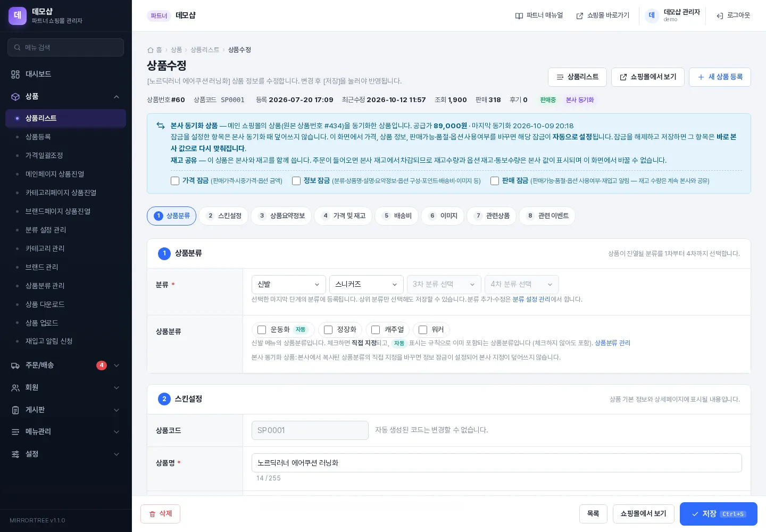Expand the 게시판 menu chevron

pos(116,410)
